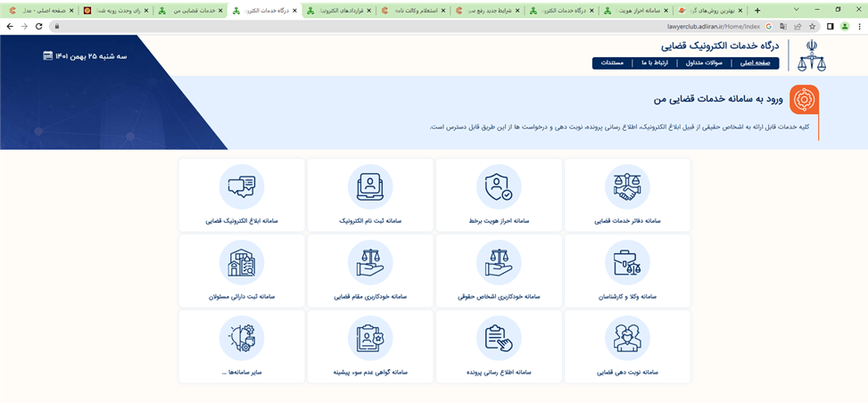Open سامانه اطلاع رسانی پرونده clipboard icon
Image resolution: width=868 pixels, height=403 pixels.
coord(499,339)
